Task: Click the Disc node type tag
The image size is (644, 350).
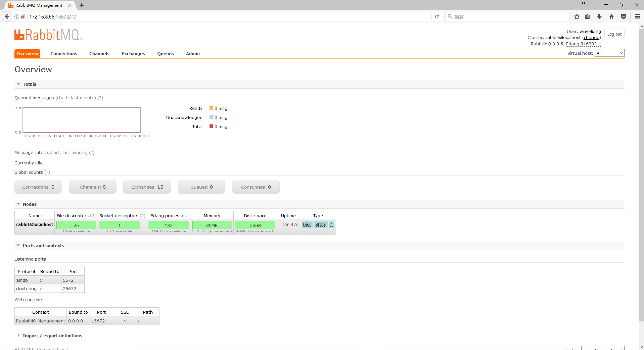Action: click(307, 224)
